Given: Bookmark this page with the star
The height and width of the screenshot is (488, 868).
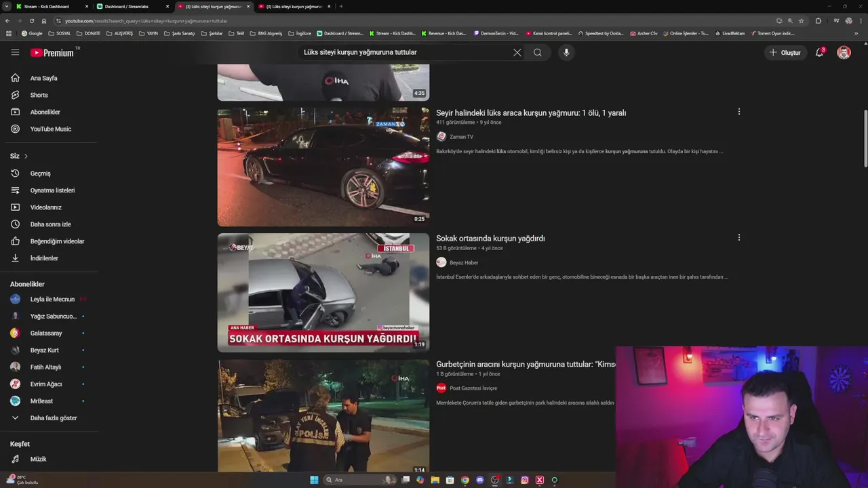Looking at the screenshot, I should [801, 21].
